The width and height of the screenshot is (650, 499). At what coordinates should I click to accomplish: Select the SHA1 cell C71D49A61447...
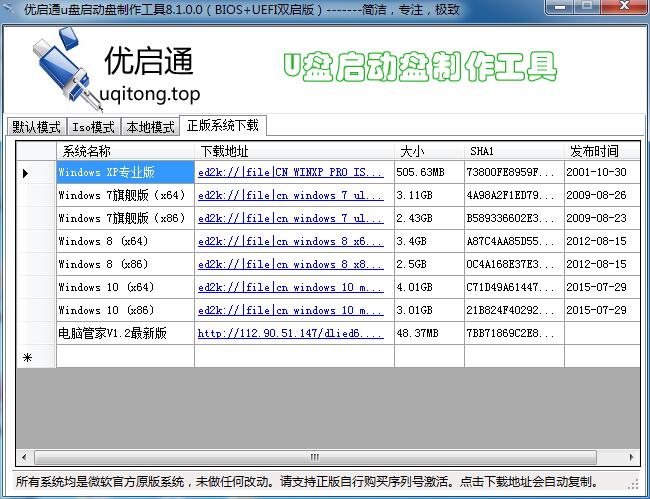click(x=514, y=287)
